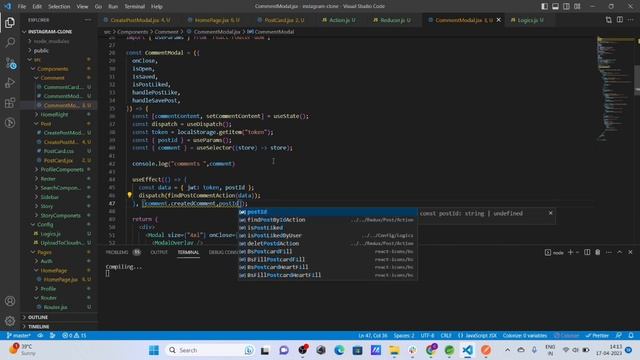Open Router.jsx file in explorer

55,307
